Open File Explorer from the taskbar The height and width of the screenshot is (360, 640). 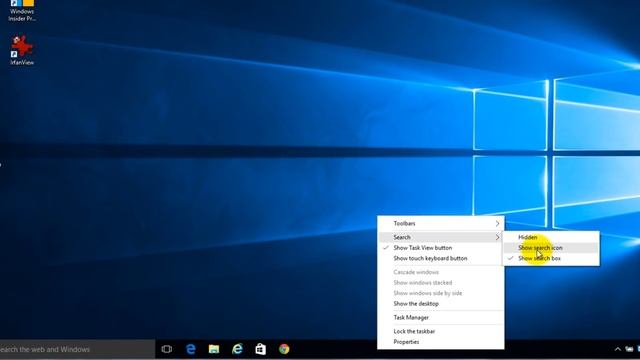pos(214,349)
